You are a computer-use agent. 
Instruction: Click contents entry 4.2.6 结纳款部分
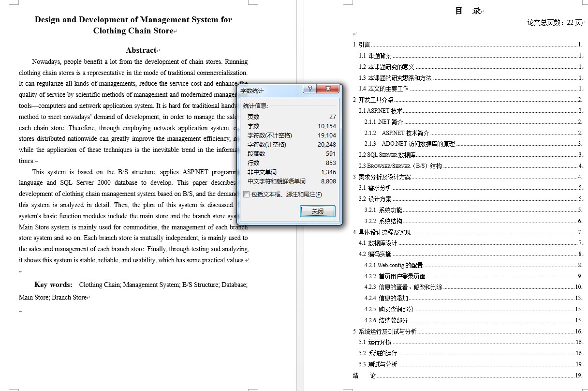click(473, 320)
